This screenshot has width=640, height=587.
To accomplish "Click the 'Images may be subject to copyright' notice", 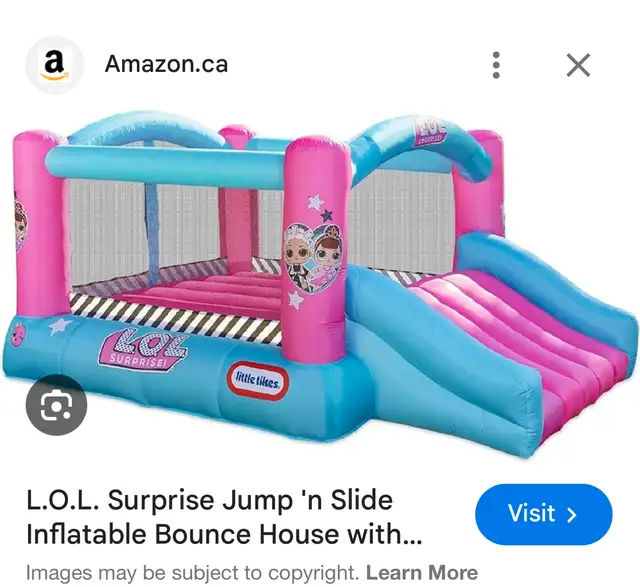I will pyautogui.click(x=193, y=572).
